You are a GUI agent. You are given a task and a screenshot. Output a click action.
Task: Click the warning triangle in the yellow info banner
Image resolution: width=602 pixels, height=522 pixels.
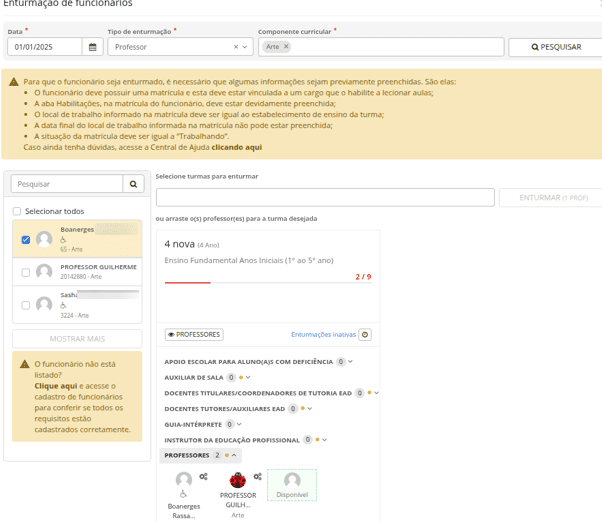(x=14, y=82)
